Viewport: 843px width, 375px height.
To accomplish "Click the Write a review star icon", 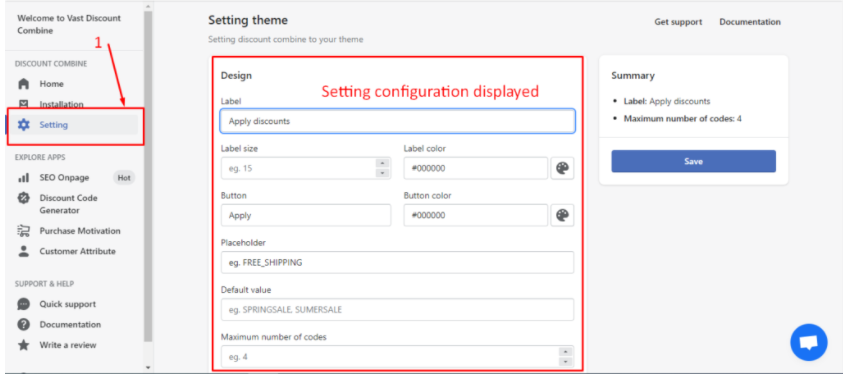I will point(24,345).
